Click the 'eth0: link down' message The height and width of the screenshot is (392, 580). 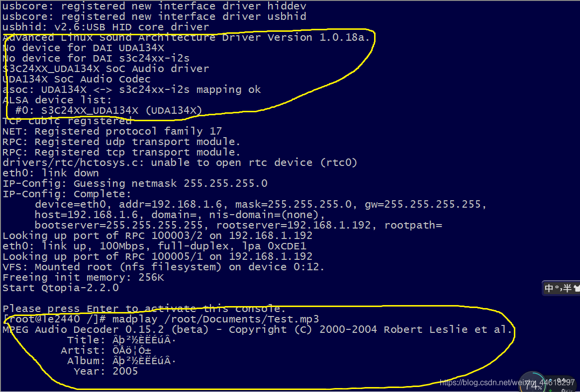pyautogui.click(x=51, y=173)
